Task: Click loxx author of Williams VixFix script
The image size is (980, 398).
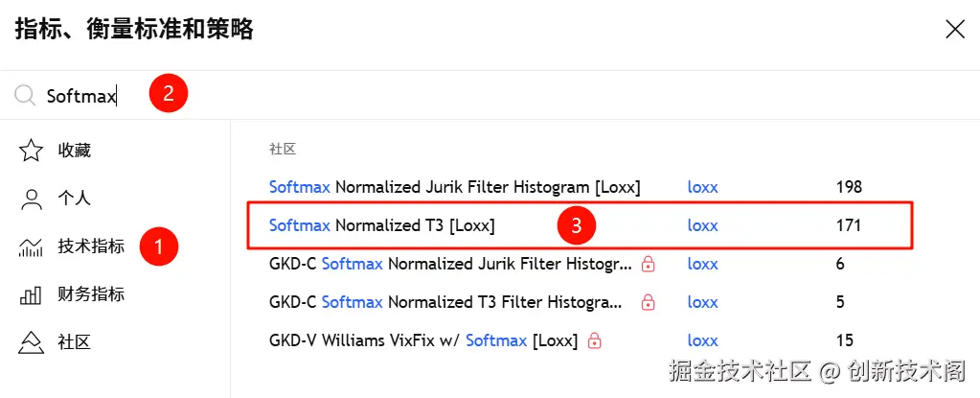Action: point(702,340)
